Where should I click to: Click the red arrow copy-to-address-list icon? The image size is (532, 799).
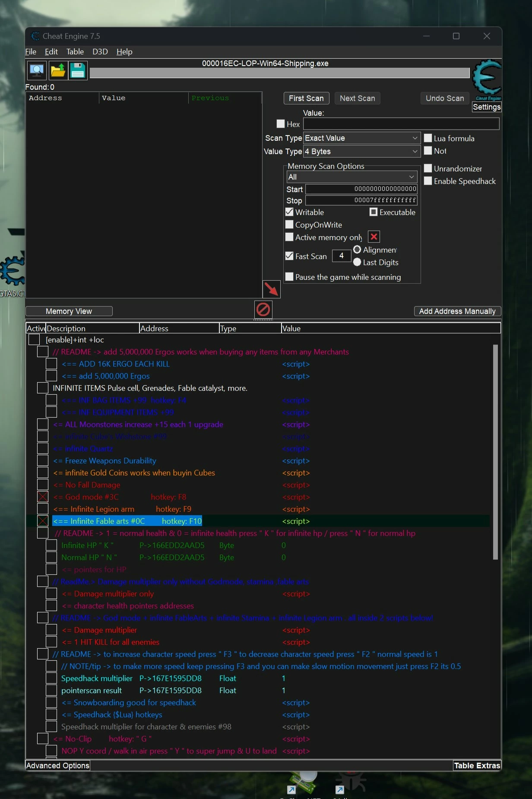(272, 289)
